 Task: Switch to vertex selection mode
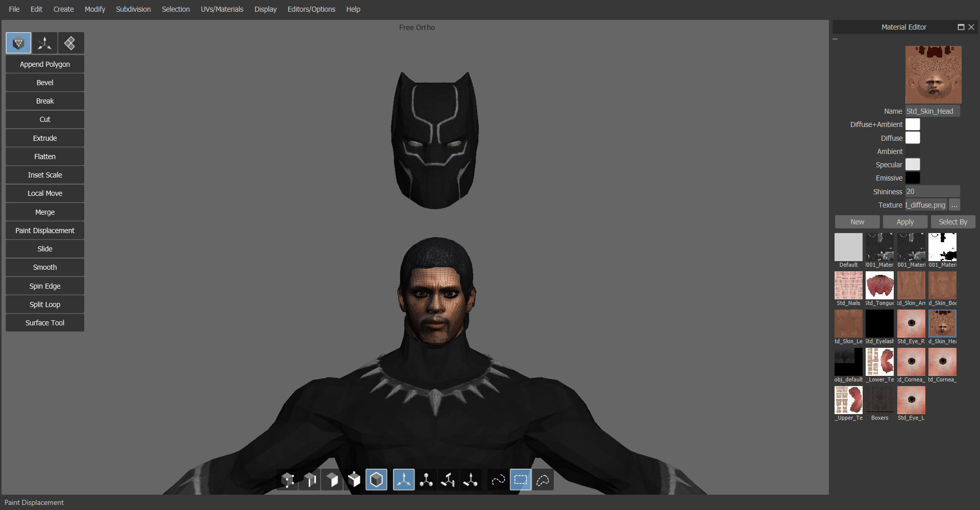click(x=288, y=480)
